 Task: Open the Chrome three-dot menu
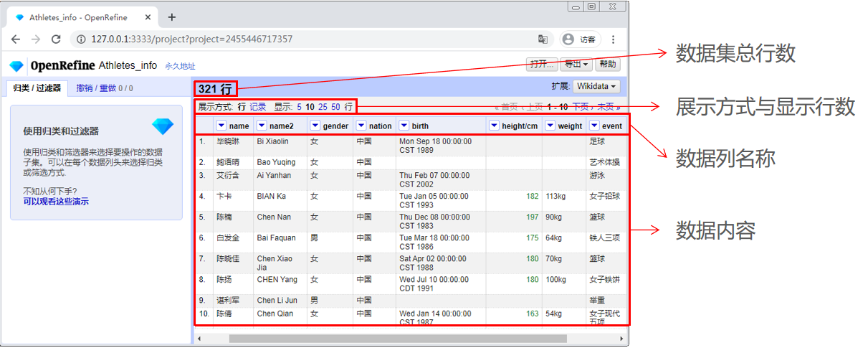(613, 39)
